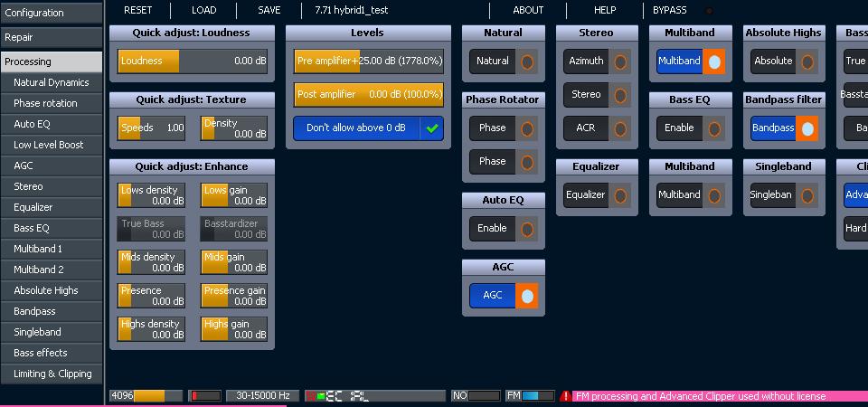This screenshot has height=407, width=868.
Task: Click the red warning icon in status bar
Action: point(565,396)
